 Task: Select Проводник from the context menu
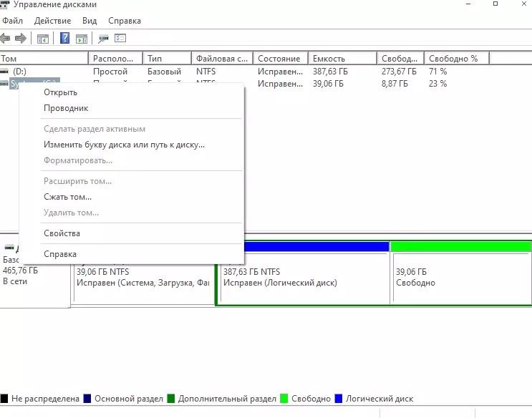[65, 108]
